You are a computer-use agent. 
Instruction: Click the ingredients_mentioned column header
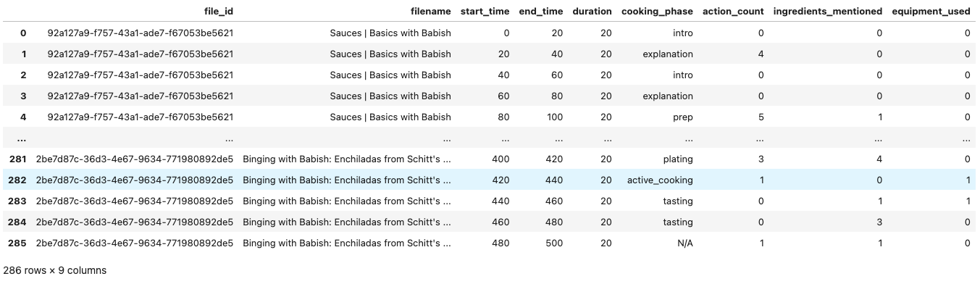[x=828, y=12]
